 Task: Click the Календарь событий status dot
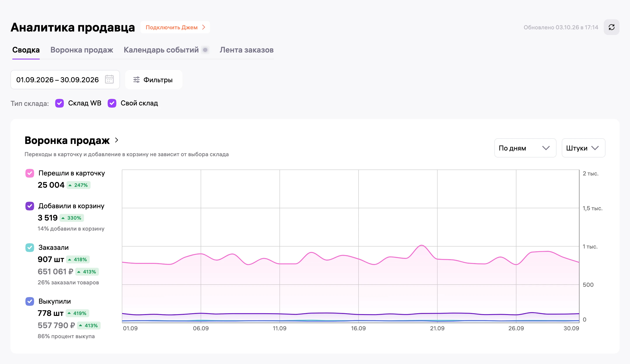point(205,50)
